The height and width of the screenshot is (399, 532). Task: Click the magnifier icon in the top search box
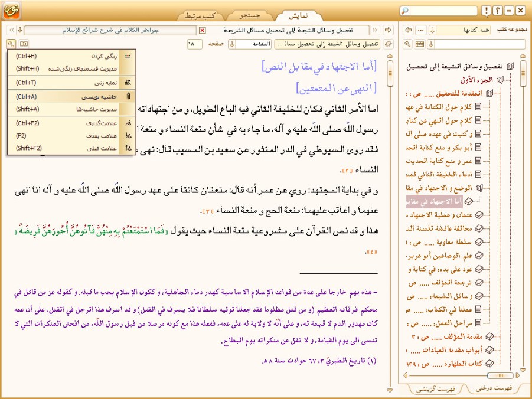click(405, 11)
